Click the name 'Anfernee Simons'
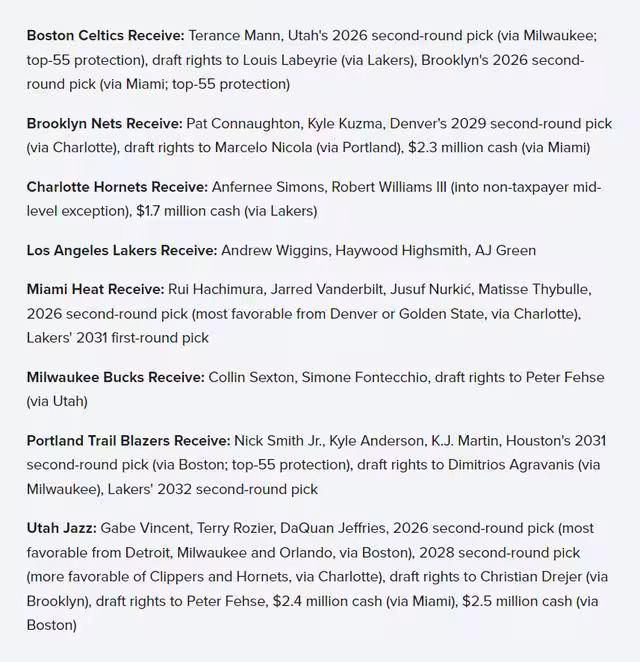 click(269, 187)
